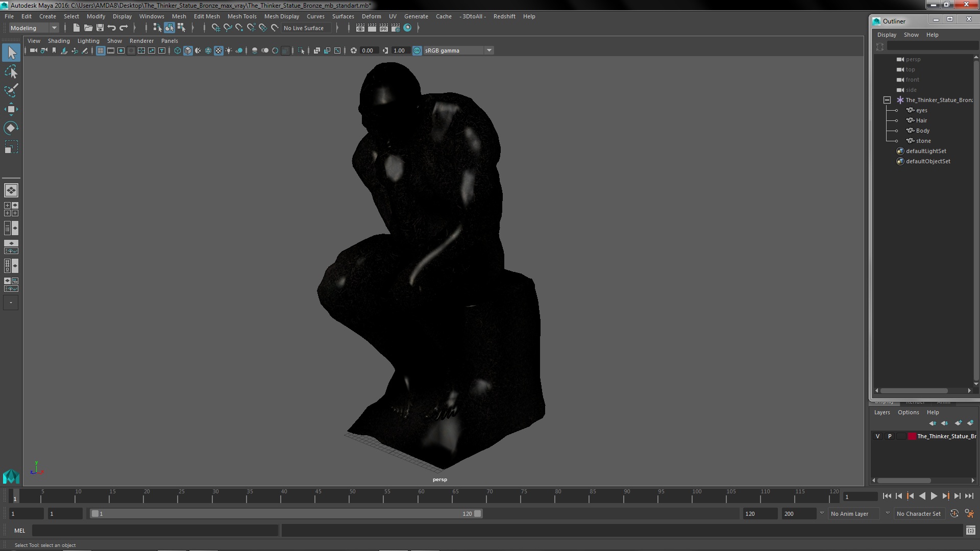Create layer from selected icon

coord(970,423)
